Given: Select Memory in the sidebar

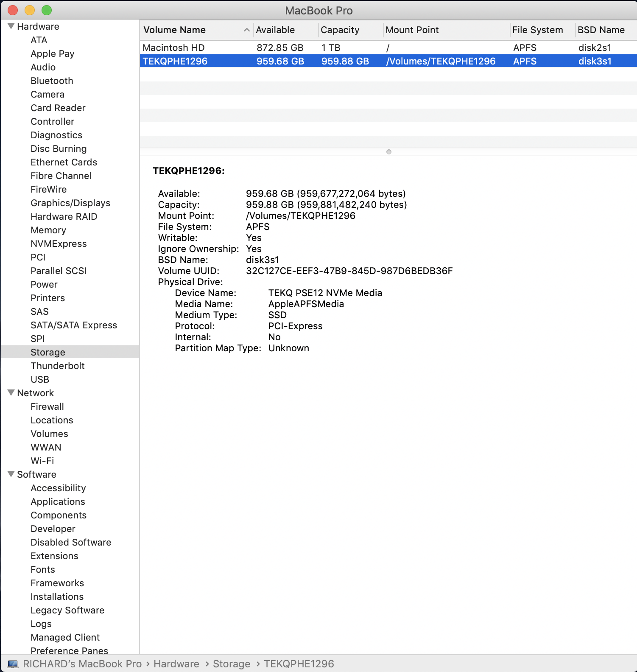Looking at the screenshot, I should pos(48,230).
